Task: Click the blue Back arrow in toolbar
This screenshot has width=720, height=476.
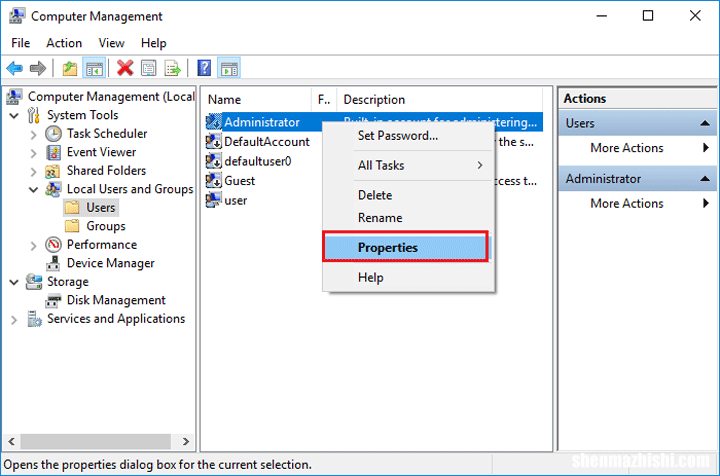Action: [x=14, y=68]
